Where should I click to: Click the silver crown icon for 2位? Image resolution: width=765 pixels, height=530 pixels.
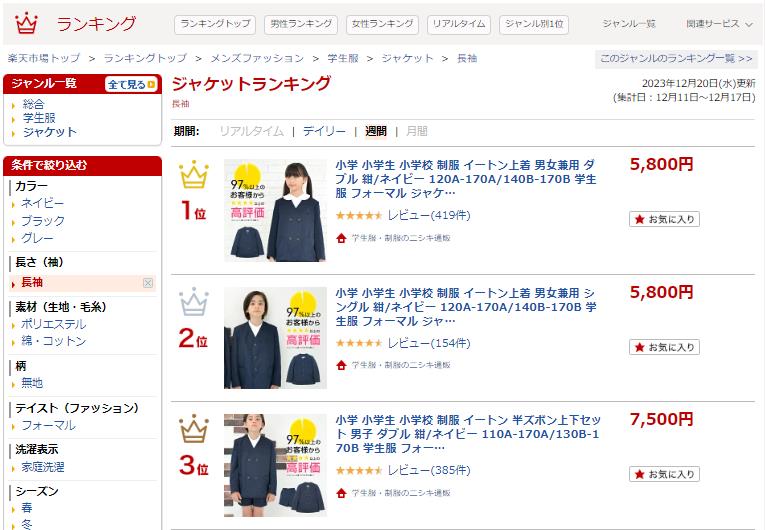tap(194, 302)
